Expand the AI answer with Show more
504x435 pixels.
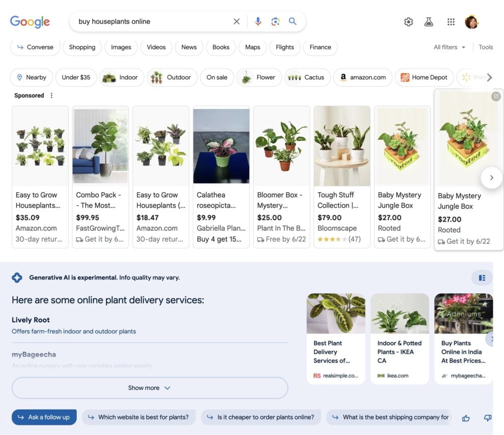tap(150, 388)
